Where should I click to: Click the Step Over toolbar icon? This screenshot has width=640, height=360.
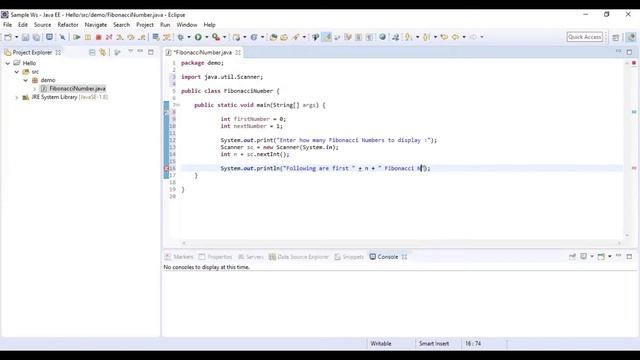[x=131, y=37]
